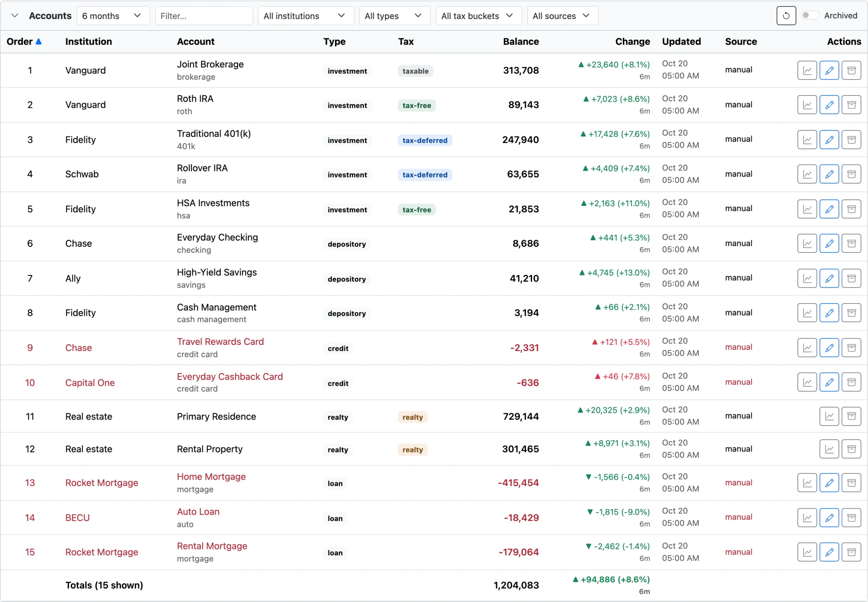Archive the Rental Property account

pos(852,449)
